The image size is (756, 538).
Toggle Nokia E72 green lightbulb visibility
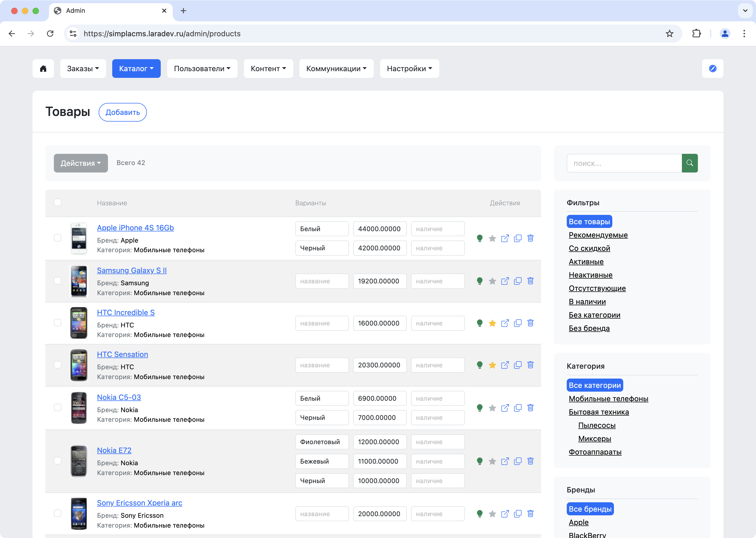point(479,461)
